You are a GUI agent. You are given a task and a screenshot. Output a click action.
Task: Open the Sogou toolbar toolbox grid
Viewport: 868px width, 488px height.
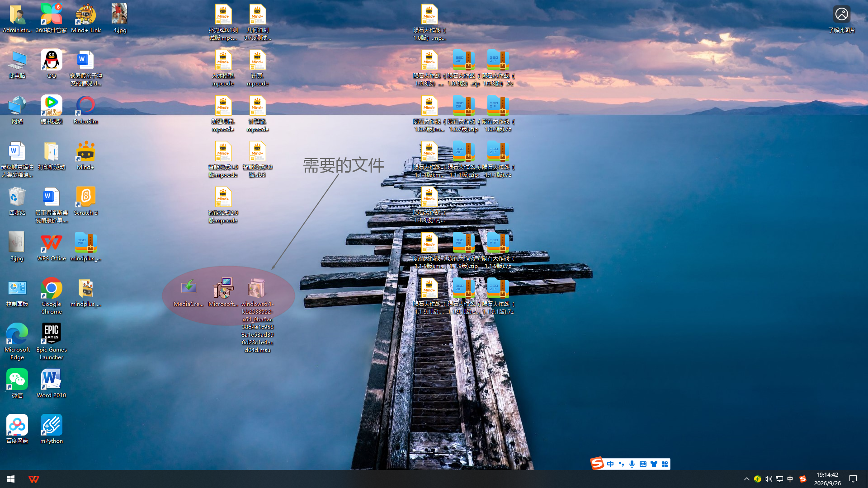coord(665,464)
